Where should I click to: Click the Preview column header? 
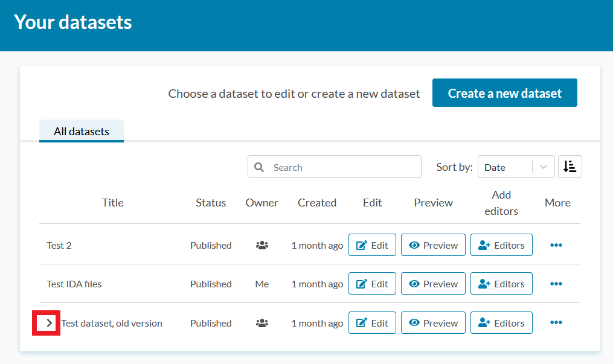433,203
